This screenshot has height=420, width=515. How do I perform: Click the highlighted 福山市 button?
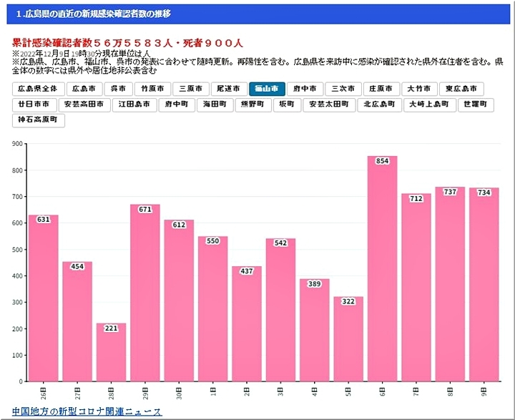tap(268, 89)
